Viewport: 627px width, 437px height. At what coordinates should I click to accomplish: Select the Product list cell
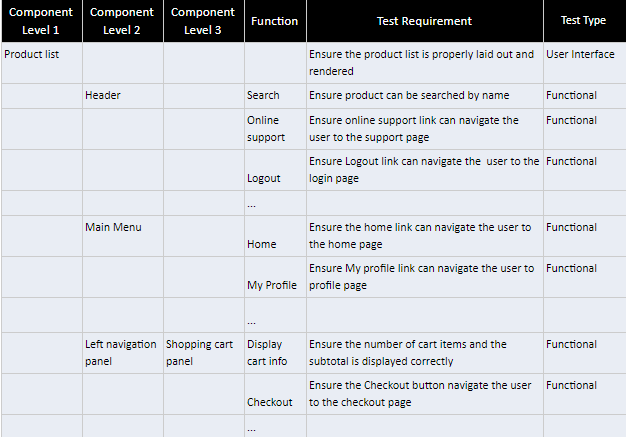(x=42, y=63)
